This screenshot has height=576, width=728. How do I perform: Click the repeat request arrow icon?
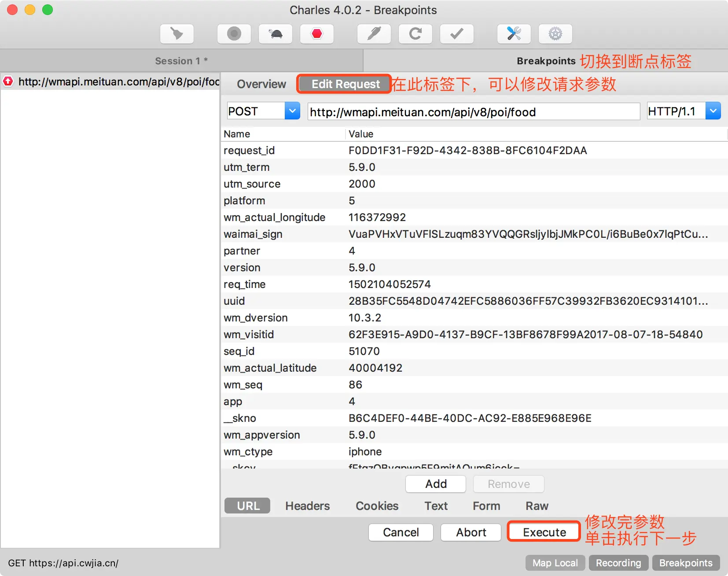tap(415, 34)
